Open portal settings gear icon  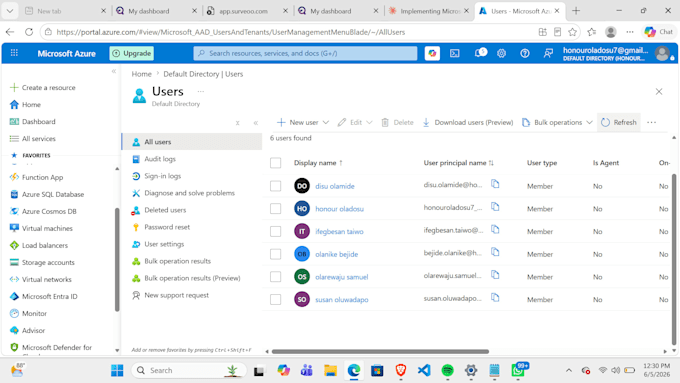click(501, 53)
